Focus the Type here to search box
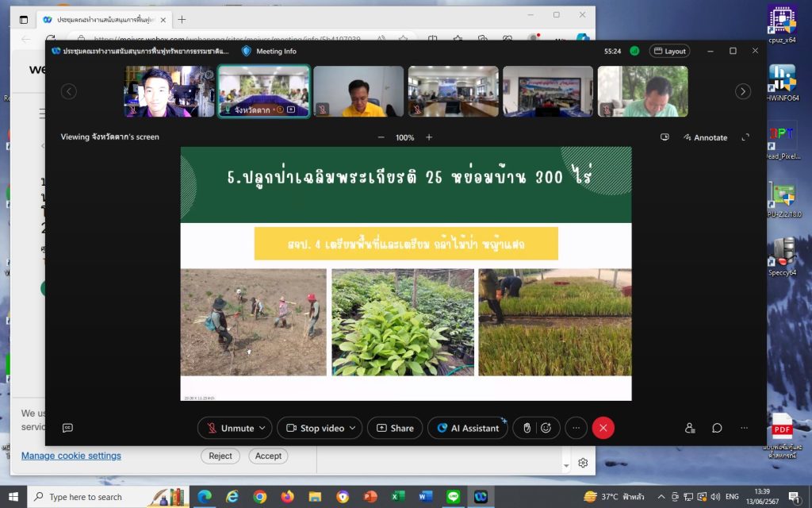The image size is (812, 508). click(109, 497)
